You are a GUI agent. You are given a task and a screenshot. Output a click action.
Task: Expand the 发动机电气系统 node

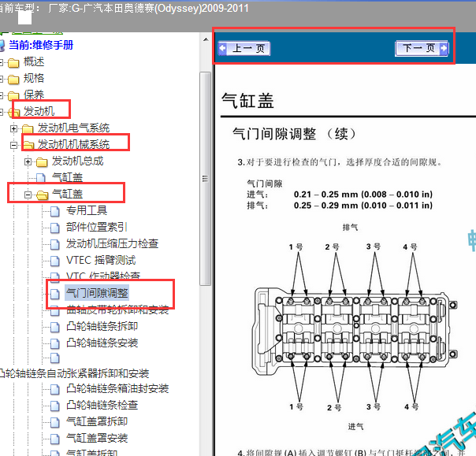[x=13, y=128]
